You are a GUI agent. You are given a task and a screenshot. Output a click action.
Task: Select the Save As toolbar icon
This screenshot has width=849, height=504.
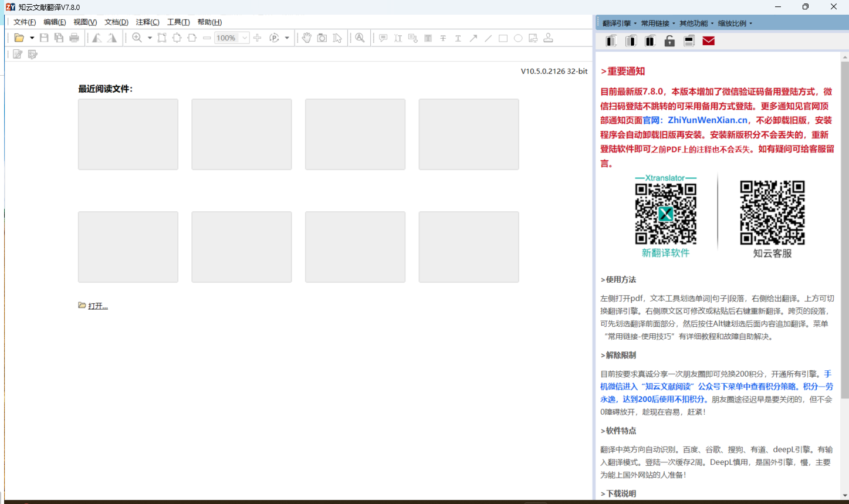[59, 38]
